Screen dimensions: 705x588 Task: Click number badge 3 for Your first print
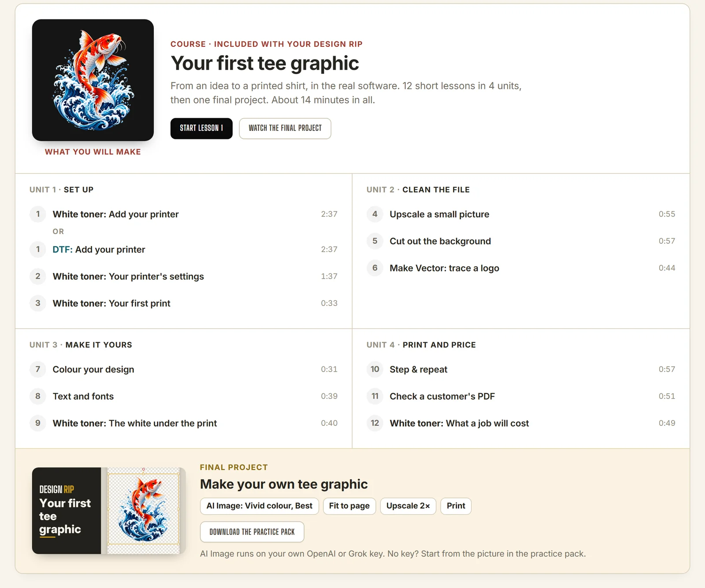coord(38,303)
